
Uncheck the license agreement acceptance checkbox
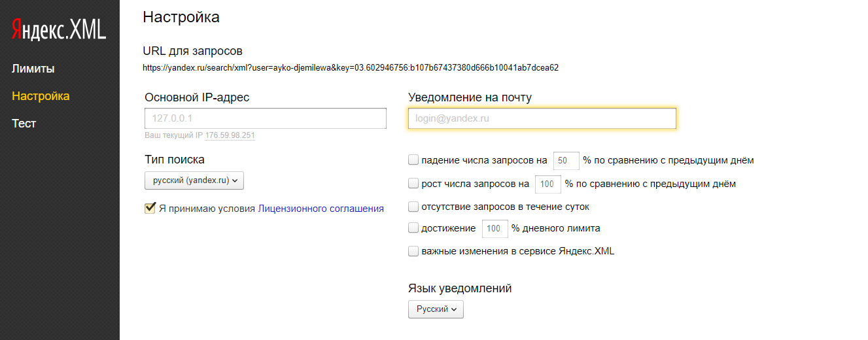(x=150, y=209)
